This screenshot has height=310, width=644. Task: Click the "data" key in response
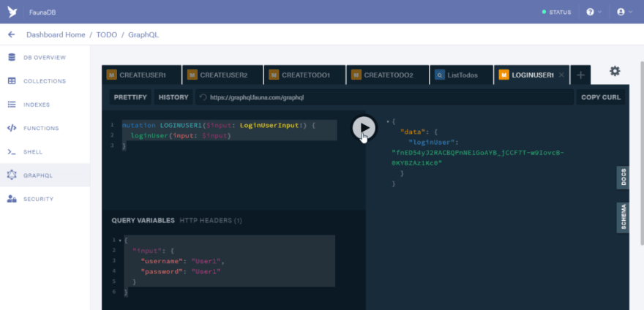413,132
